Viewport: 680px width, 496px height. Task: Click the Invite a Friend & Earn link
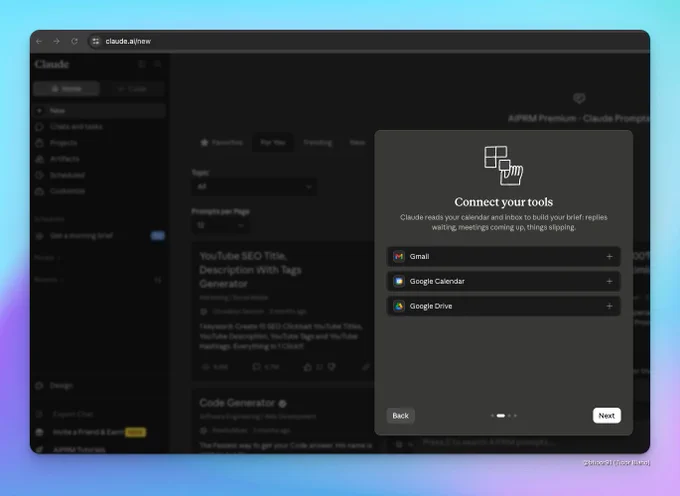(x=89, y=432)
